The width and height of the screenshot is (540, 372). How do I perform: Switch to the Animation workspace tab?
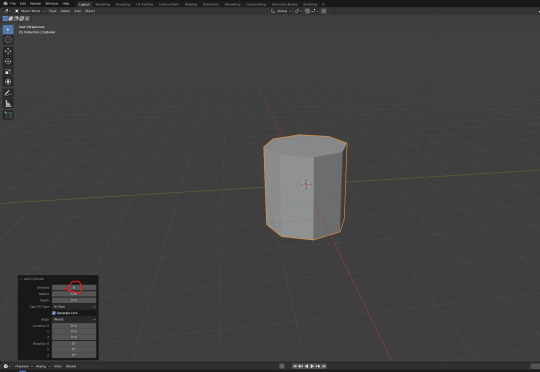(211, 4)
